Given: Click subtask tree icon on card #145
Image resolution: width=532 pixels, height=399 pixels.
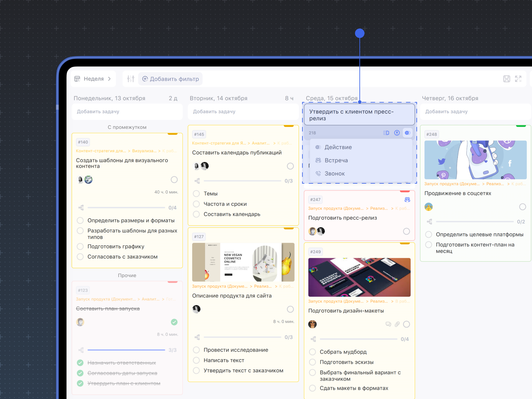Looking at the screenshot, I should tap(197, 181).
